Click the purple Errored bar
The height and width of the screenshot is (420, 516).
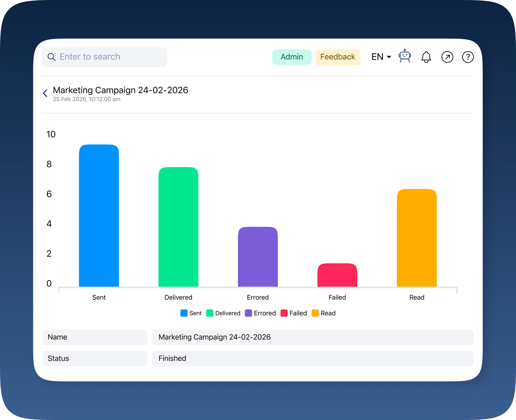[x=258, y=257]
